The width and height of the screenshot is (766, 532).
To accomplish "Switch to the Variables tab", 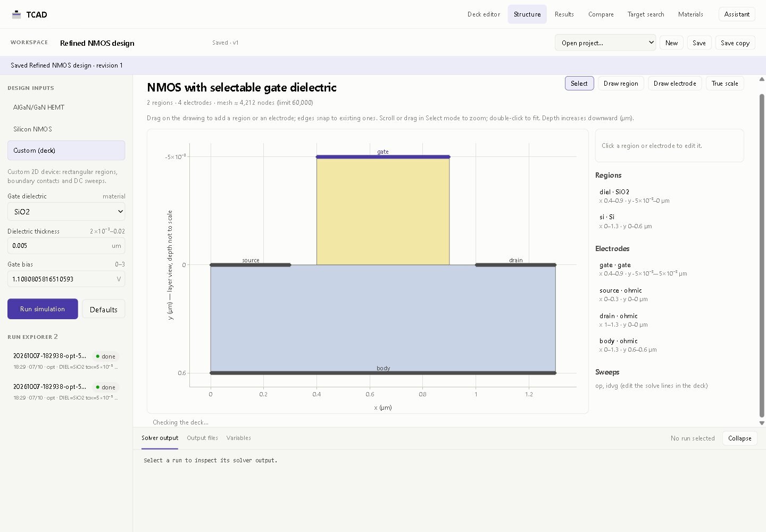I will (238, 438).
